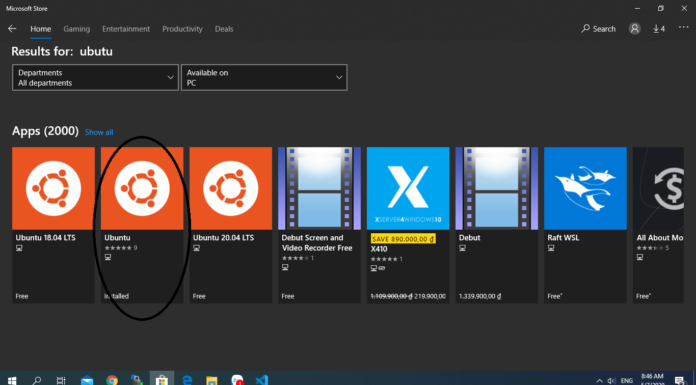Open the action center notifications icon
This screenshot has width=696, height=385.
(680, 381)
